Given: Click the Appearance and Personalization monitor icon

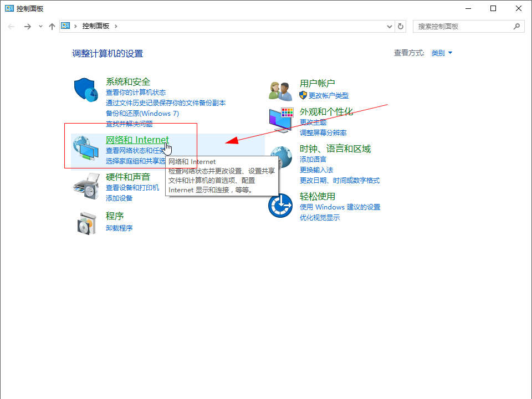Looking at the screenshot, I should (x=281, y=120).
